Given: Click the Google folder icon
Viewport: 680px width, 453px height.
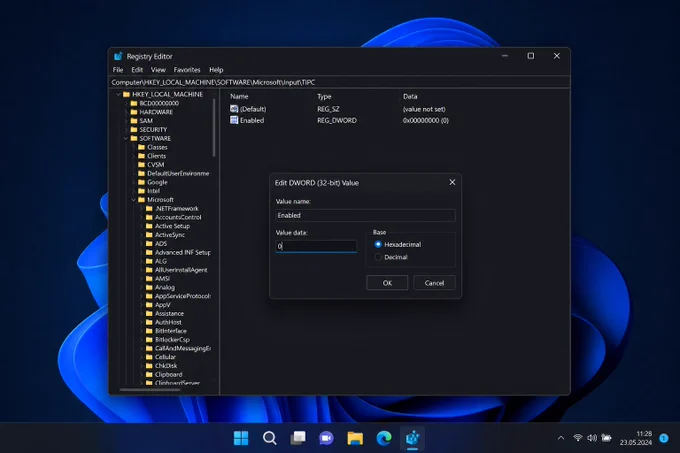Looking at the screenshot, I should [141, 182].
